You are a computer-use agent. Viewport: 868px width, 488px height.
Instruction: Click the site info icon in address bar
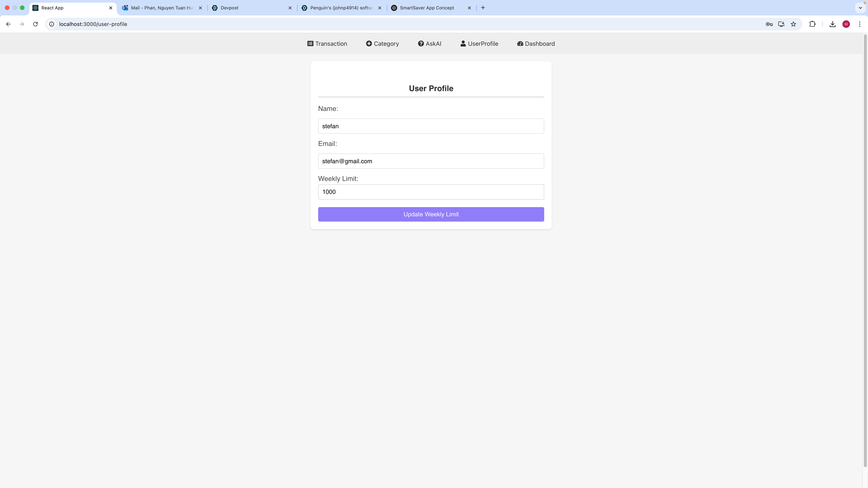coord(52,24)
